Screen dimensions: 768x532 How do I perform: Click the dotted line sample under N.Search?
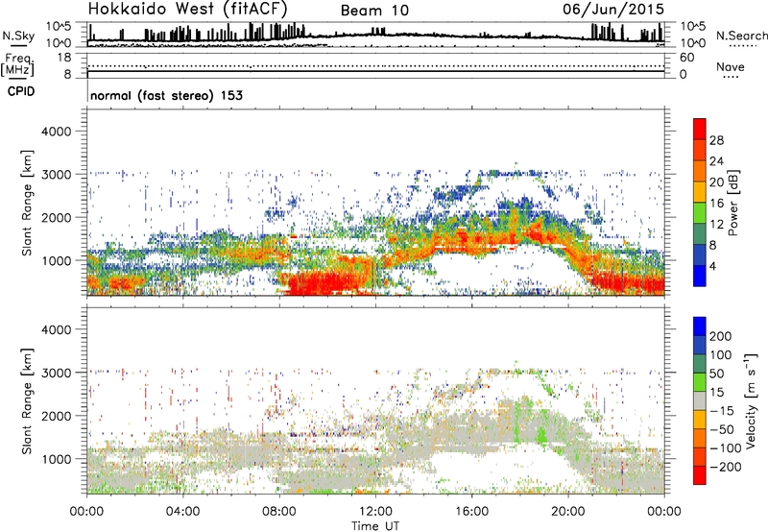coord(743,46)
